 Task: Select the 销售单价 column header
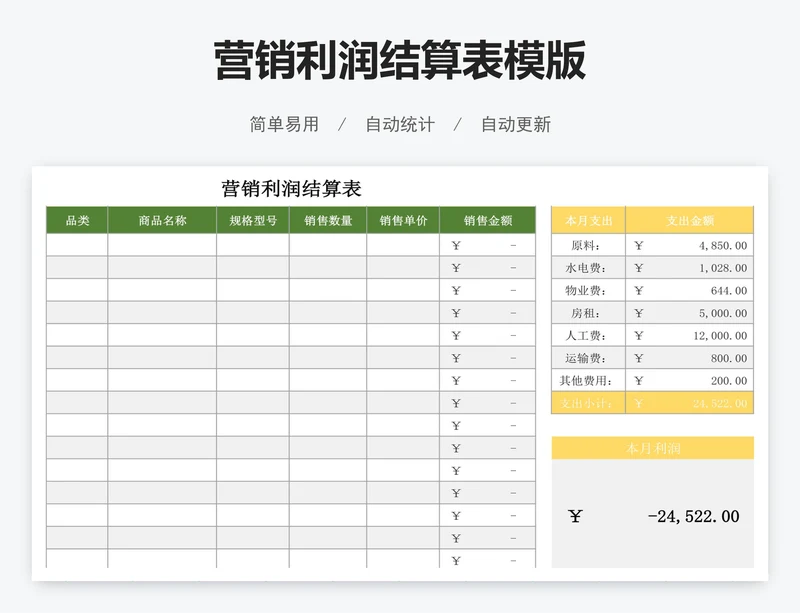[403, 220]
